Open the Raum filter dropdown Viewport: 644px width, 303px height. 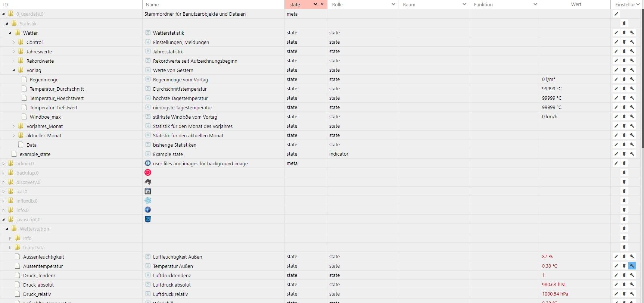tap(464, 4)
